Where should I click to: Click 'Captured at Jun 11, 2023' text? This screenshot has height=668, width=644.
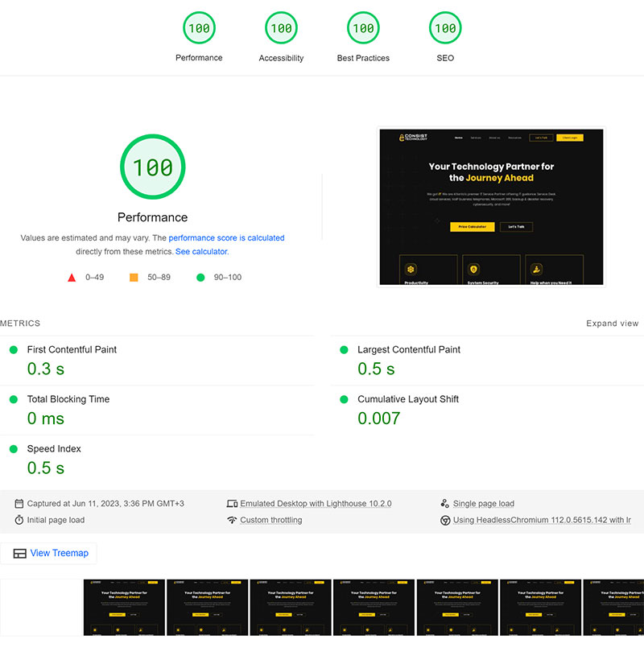point(105,504)
